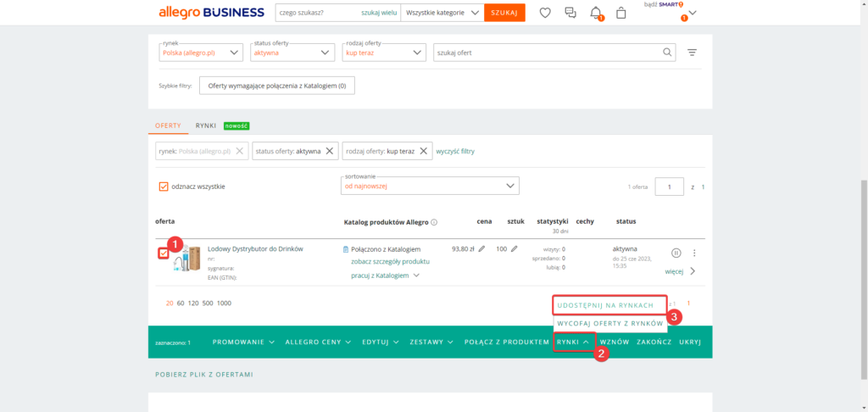The height and width of the screenshot is (412, 868).
Task: Choose WYCOFAJ OFERTY Z RYNKÓW menu item
Action: click(x=610, y=323)
